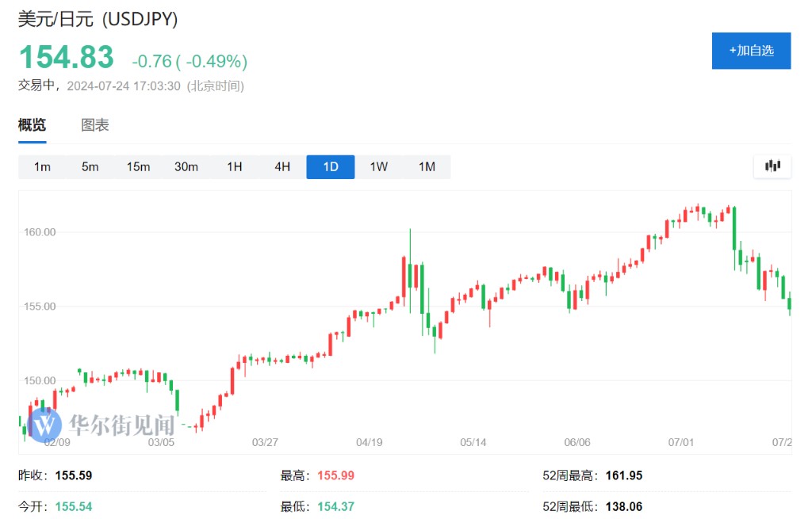Click the 04/19 date marker on chart axis
Screen dimensions: 812x519
369,442
